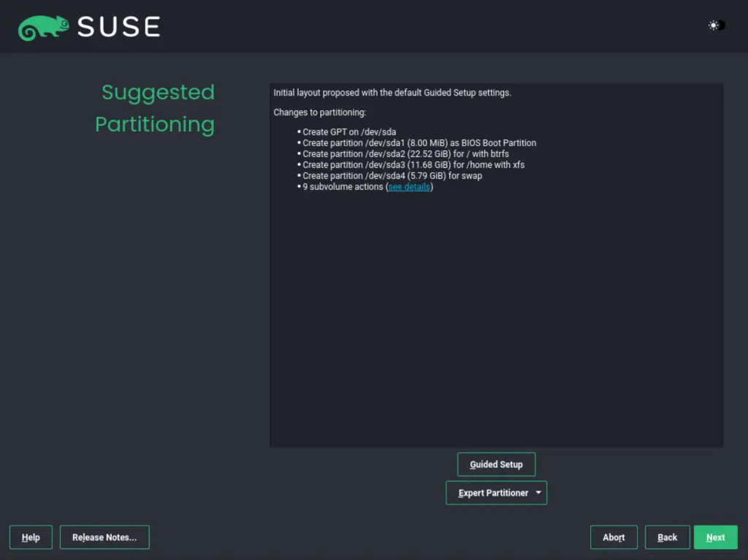Click the Suggested Partitioning heading
The image size is (748, 560).
tap(156, 108)
